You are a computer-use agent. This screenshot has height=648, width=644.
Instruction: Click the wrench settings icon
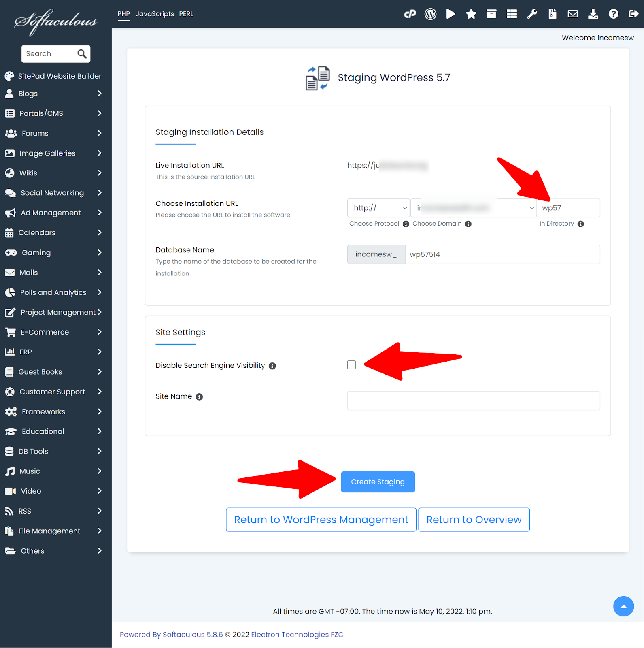pyautogui.click(x=532, y=14)
